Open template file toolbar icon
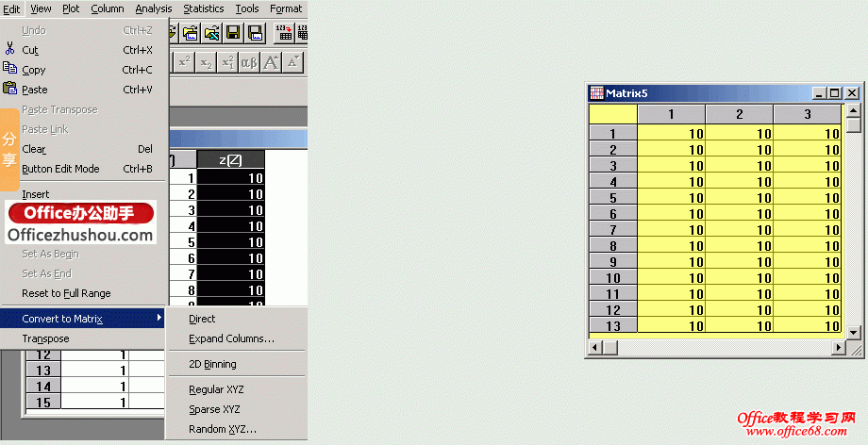This screenshot has width=868, height=445. point(191,32)
